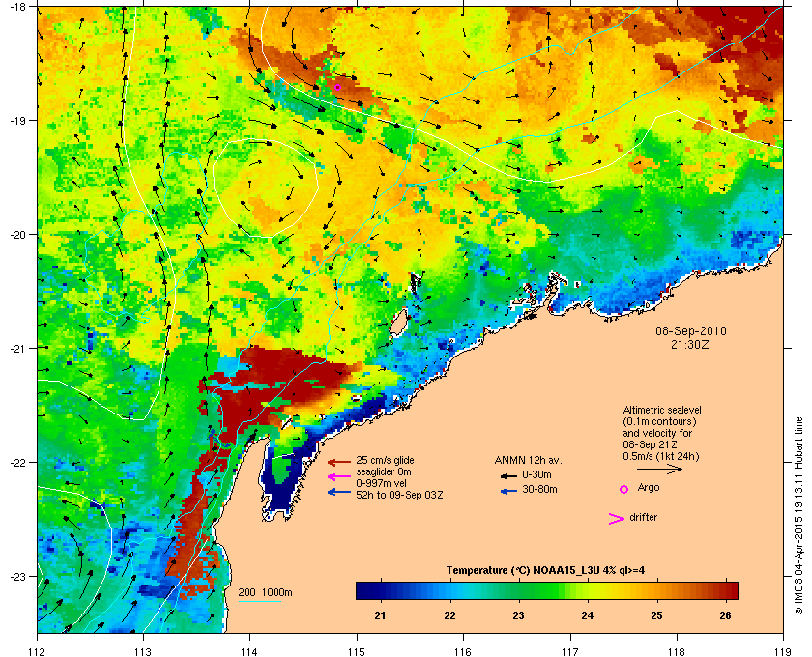The height and width of the screenshot is (657, 812).
Task: Click the magenta Argo circle in legend
Action: (x=624, y=489)
